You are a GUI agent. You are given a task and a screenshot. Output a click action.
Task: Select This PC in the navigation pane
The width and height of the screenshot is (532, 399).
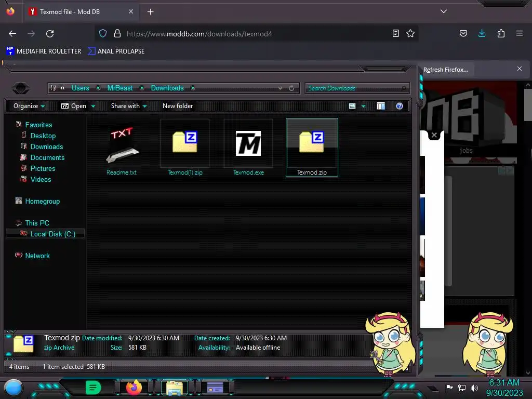pyautogui.click(x=37, y=223)
